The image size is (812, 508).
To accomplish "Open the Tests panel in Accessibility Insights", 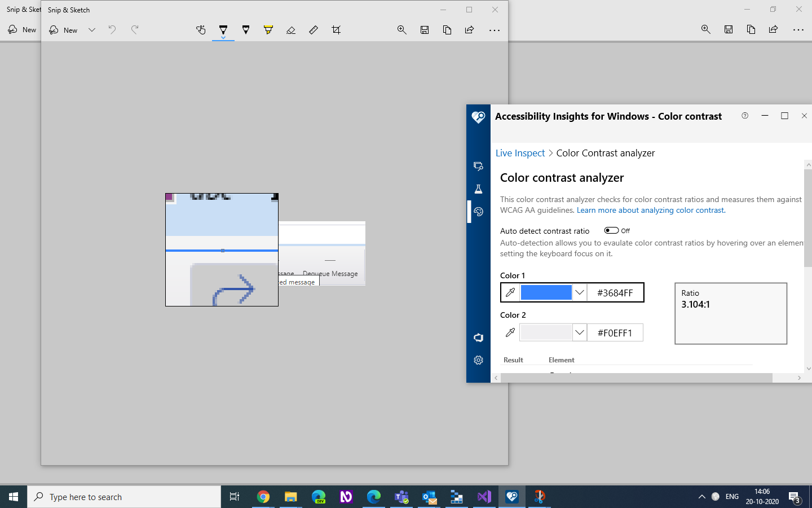I will click(478, 189).
